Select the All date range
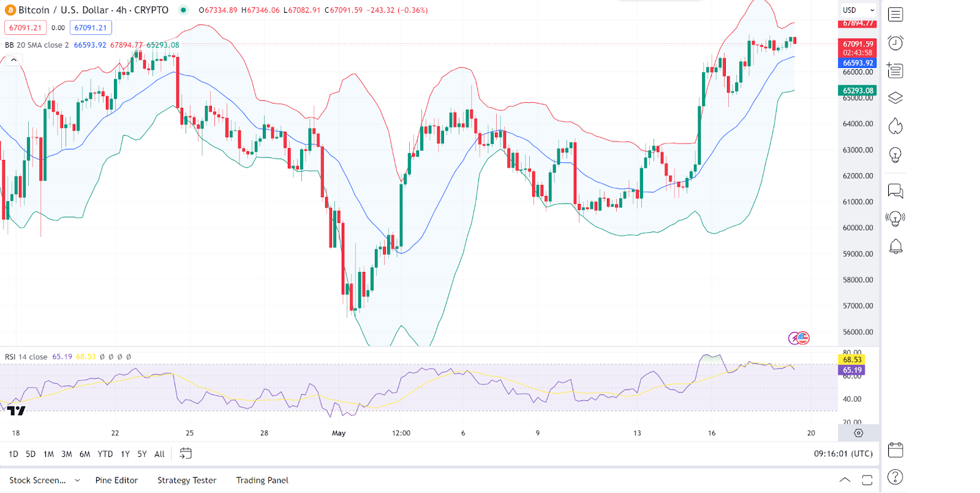The image size is (980, 493). 159,454
